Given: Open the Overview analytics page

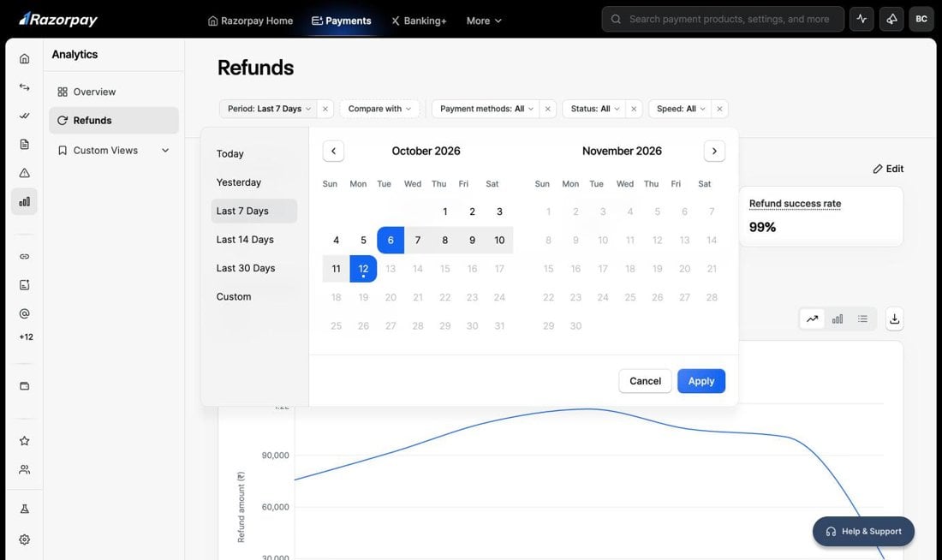Looking at the screenshot, I should pos(114,92).
